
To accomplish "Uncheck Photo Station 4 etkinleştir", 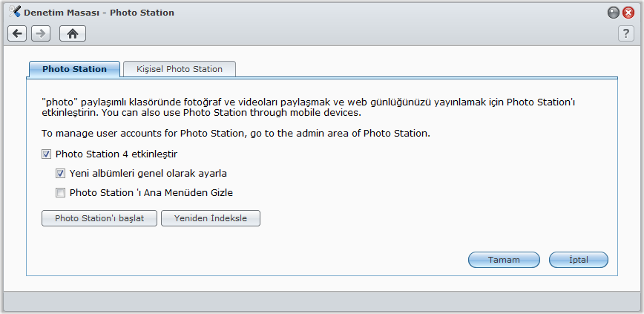I will pos(47,154).
